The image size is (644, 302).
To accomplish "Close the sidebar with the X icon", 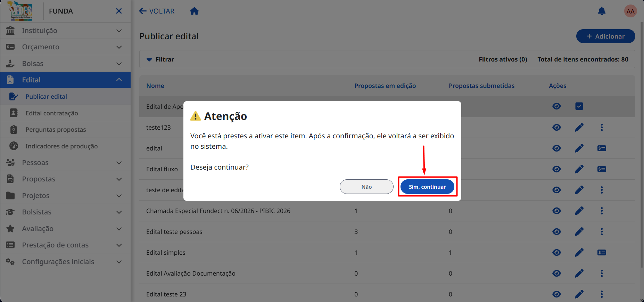I will click(x=119, y=11).
